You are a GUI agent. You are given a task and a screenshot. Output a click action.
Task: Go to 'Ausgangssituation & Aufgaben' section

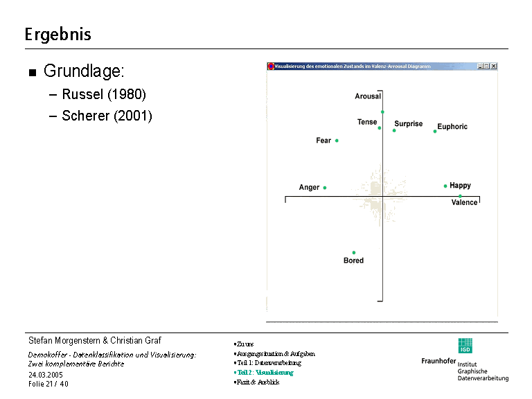pyautogui.click(x=276, y=353)
